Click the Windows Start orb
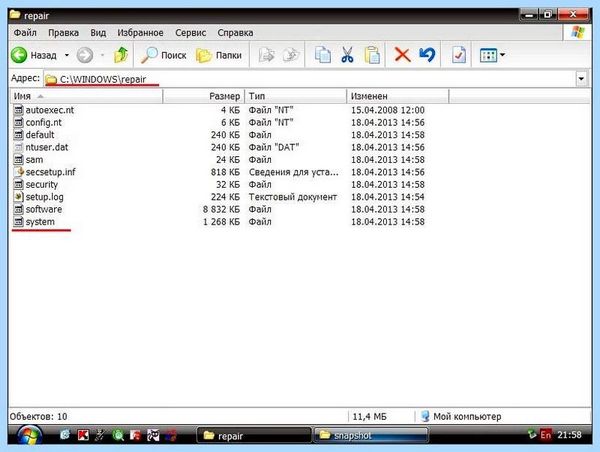 point(29,436)
